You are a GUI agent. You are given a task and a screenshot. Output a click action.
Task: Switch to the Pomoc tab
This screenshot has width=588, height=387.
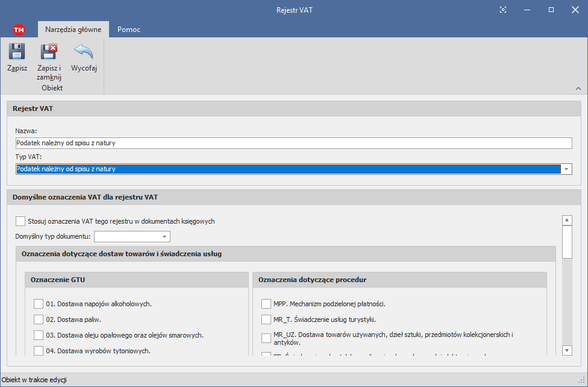[129, 30]
